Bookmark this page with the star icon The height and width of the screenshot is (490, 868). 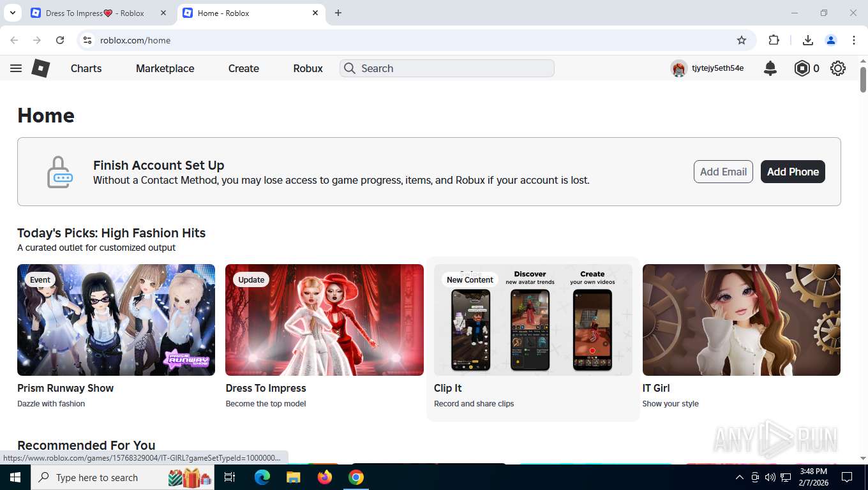click(x=742, y=40)
